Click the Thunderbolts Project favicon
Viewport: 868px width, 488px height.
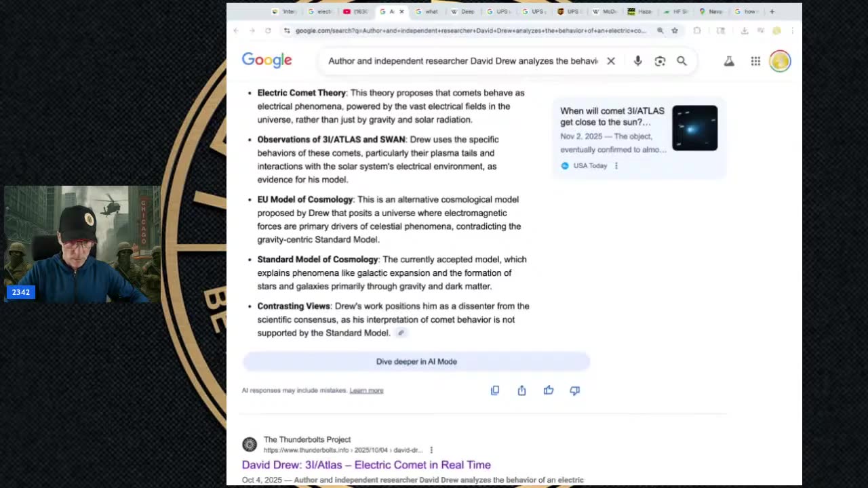pos(250,445)
